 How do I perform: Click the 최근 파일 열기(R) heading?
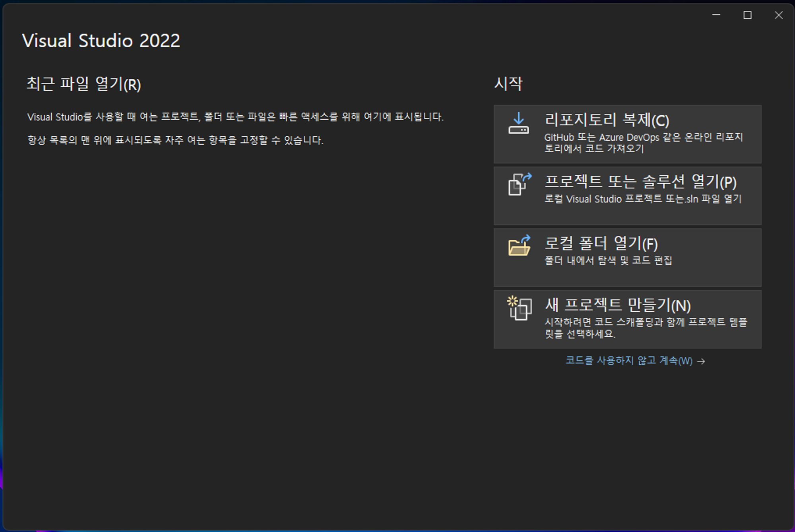pos(84,84)
